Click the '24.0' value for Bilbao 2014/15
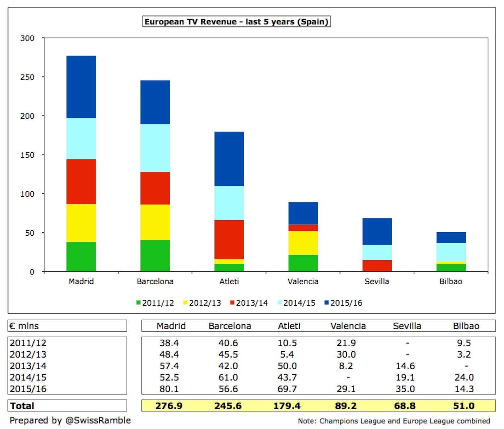Screen dimensions: 504x429 pyautogui.click(x=464, y=377)
